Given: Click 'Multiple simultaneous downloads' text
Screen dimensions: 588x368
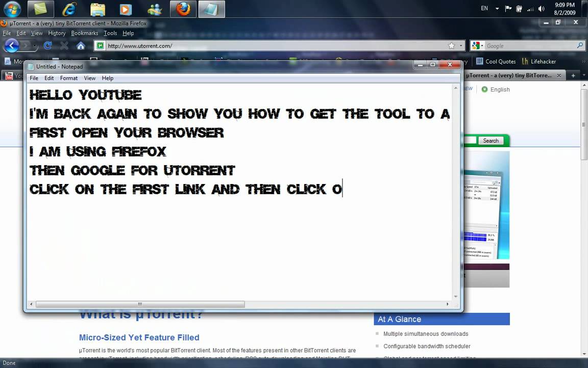Looking at the screenshot, I should [x=426, y=334].
